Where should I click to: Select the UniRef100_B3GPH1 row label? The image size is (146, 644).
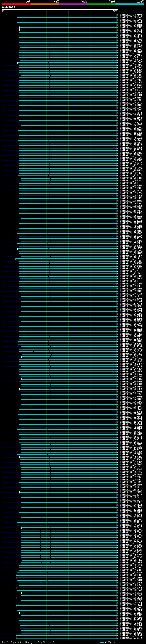131,135
